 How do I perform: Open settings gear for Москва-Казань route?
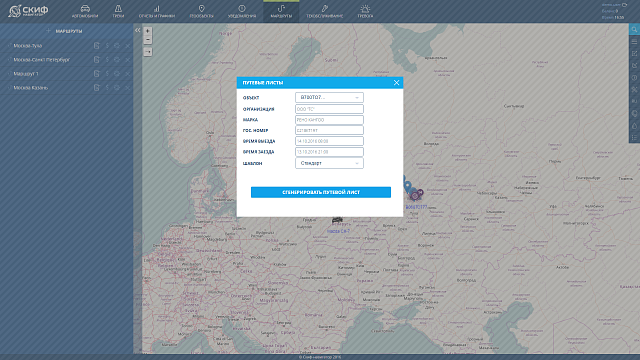tap(117, 88)
